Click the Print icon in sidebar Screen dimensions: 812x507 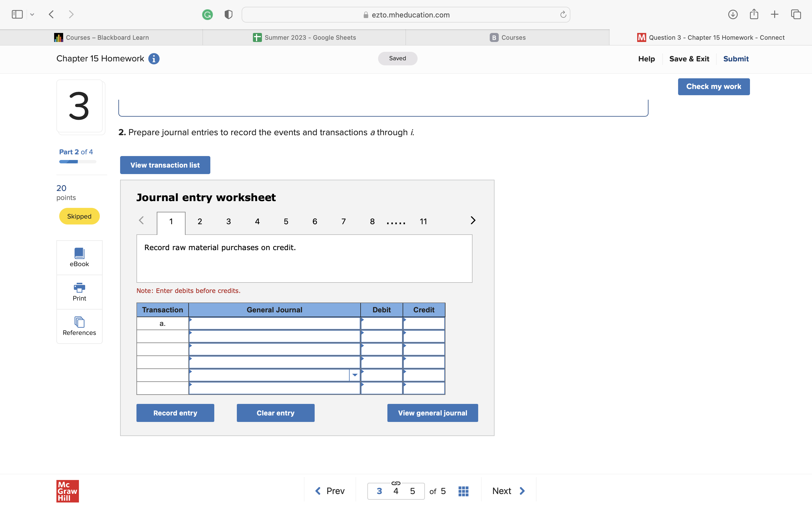(x=79, y=288)
